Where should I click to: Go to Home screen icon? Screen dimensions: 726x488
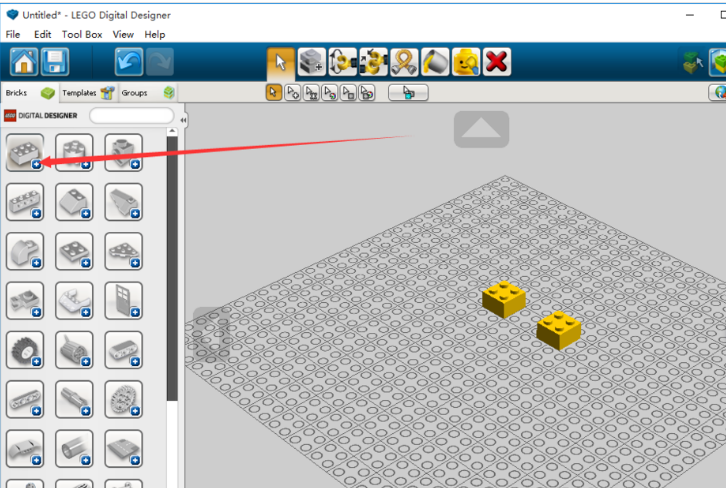pos(24,62)
